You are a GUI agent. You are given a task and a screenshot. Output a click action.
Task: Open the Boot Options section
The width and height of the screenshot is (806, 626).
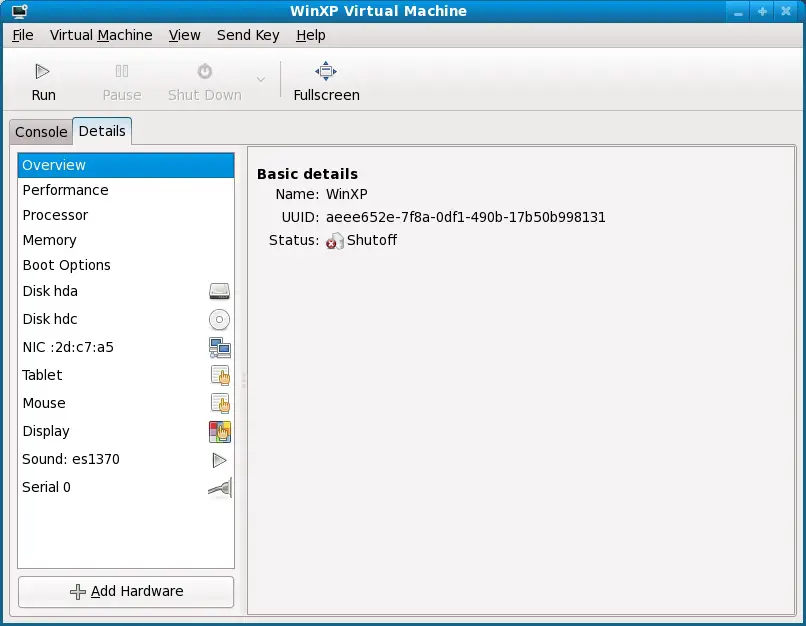[66, 265]
